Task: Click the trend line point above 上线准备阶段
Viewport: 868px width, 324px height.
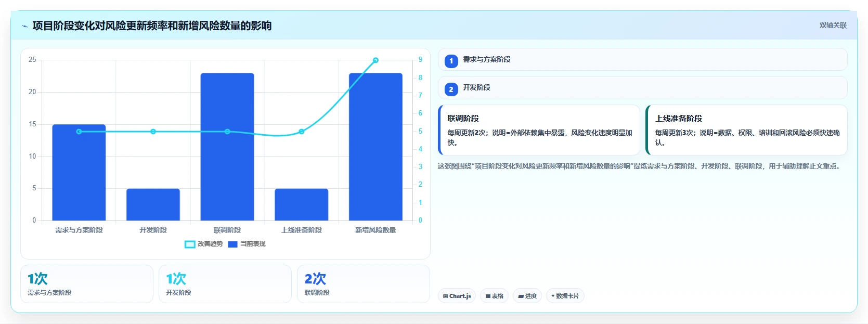Action: coord(302,132)
